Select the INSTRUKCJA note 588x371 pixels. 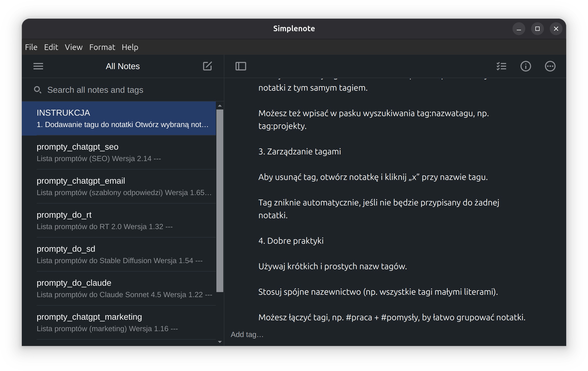click(x=119, y=118)
